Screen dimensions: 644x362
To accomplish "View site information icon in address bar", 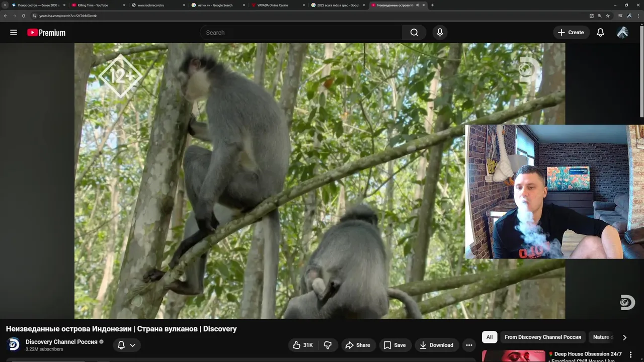I will coord(34,16).
